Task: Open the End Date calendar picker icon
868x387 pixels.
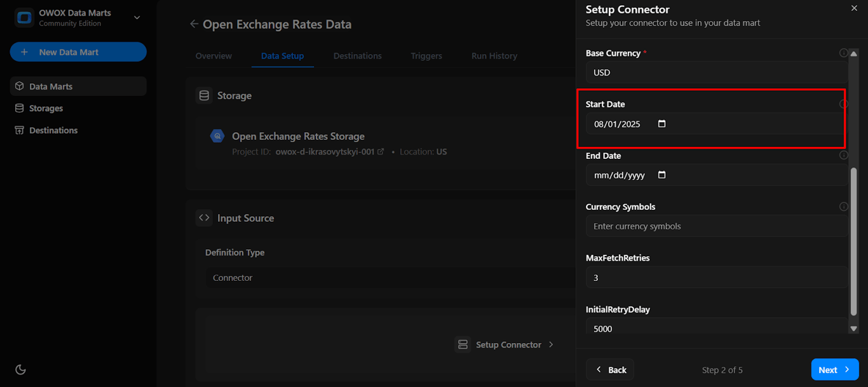Action: tap(661, 175)
